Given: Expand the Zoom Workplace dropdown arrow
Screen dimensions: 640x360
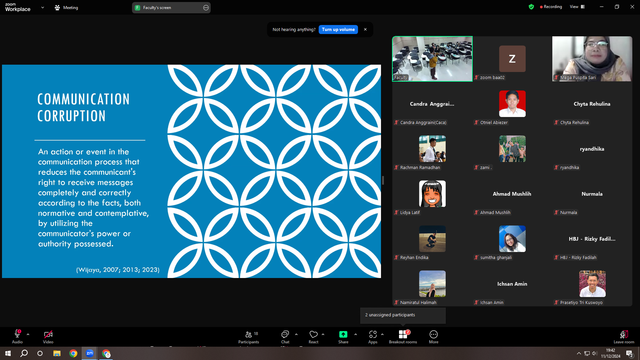Looking at the screenshot, I should [42, 7].
